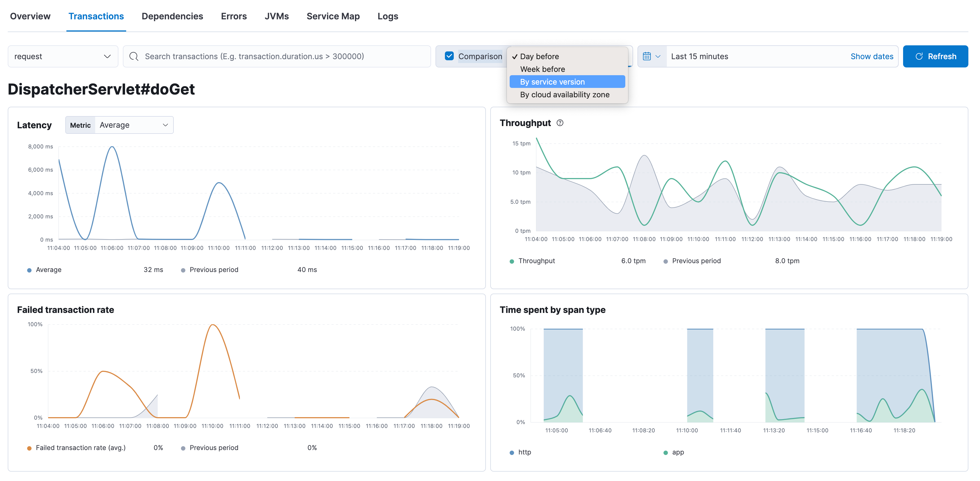Click the http legend dot under span type chart
980x481 pixels.
[511, 452]
